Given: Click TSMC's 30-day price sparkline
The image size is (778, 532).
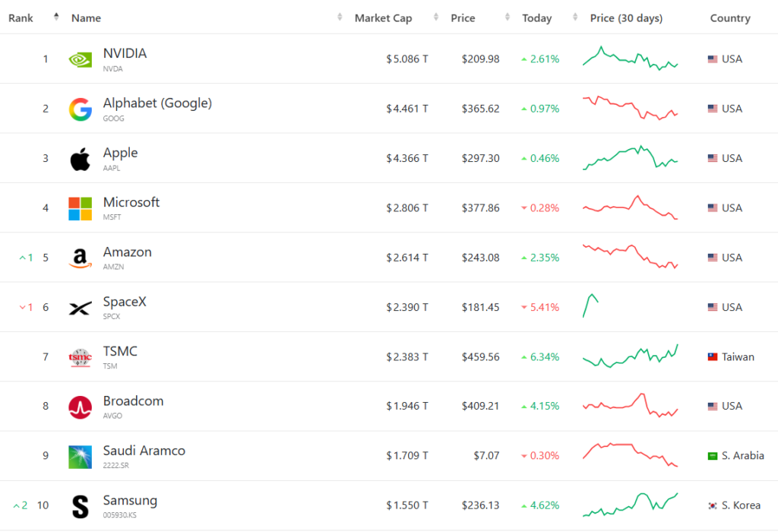Looking at the screenshot, I should pos(630,356).
